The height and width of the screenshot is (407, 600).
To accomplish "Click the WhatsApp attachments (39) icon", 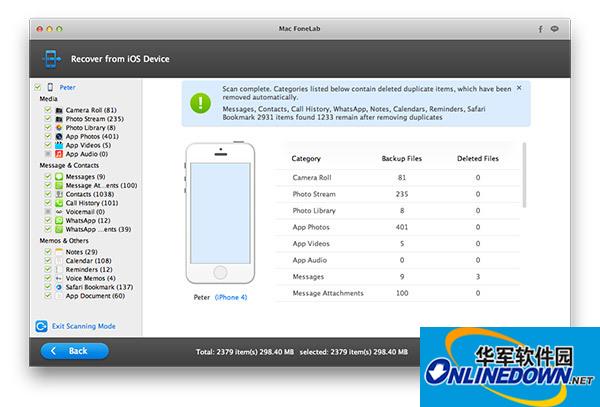I will pos(59,230).
